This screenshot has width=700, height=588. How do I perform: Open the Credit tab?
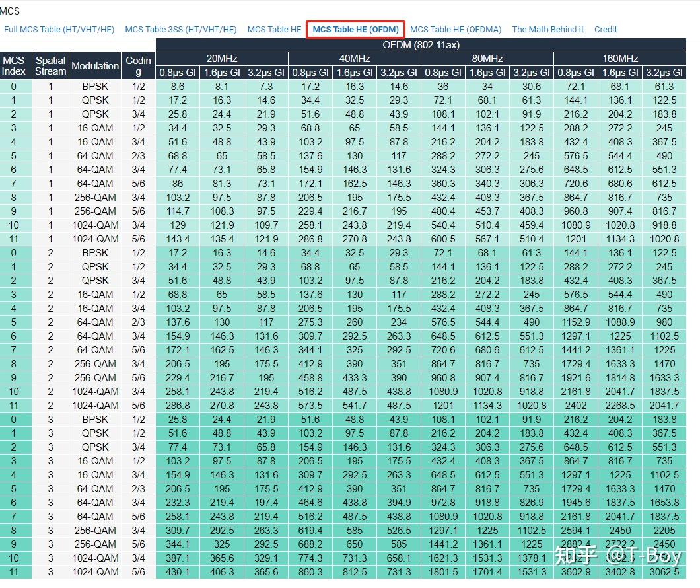click(606, 30)
